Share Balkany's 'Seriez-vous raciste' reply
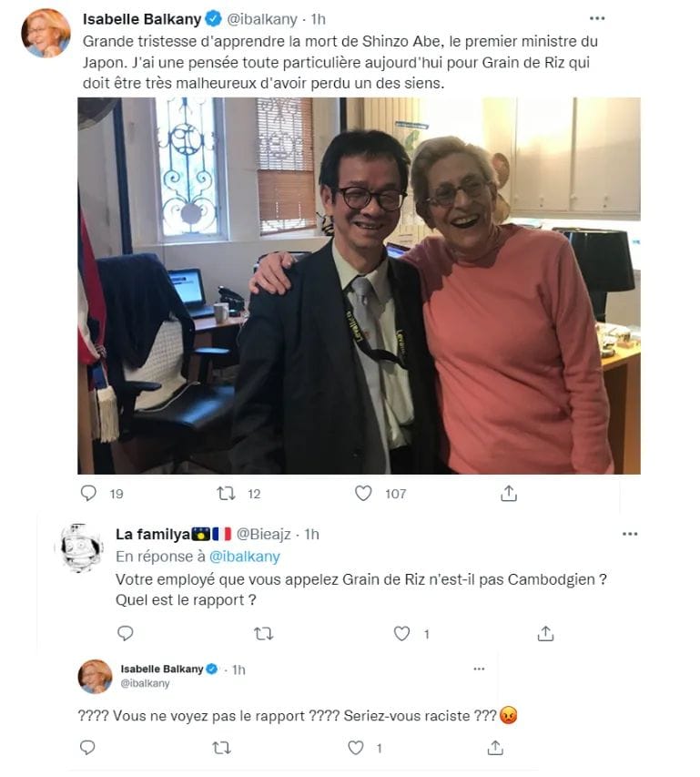700x777 pixels. pyautogui.click(x=495, y=747)
